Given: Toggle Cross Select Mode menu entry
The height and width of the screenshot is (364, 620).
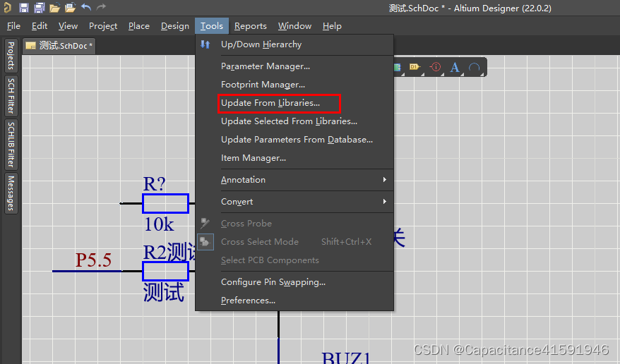Looking at the screenshot, I should pyautogui.click(x=294, y=242).
